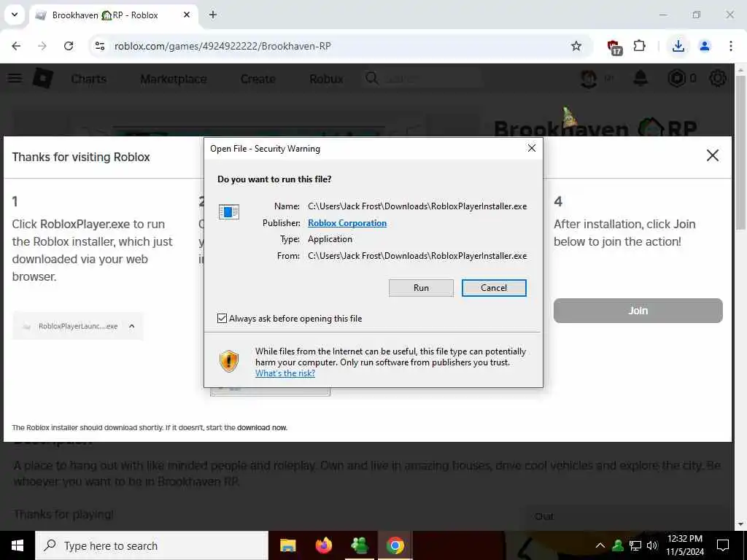Close the Security Warning dialog with X
Screen dimensions: 747x560
[532, 148]
